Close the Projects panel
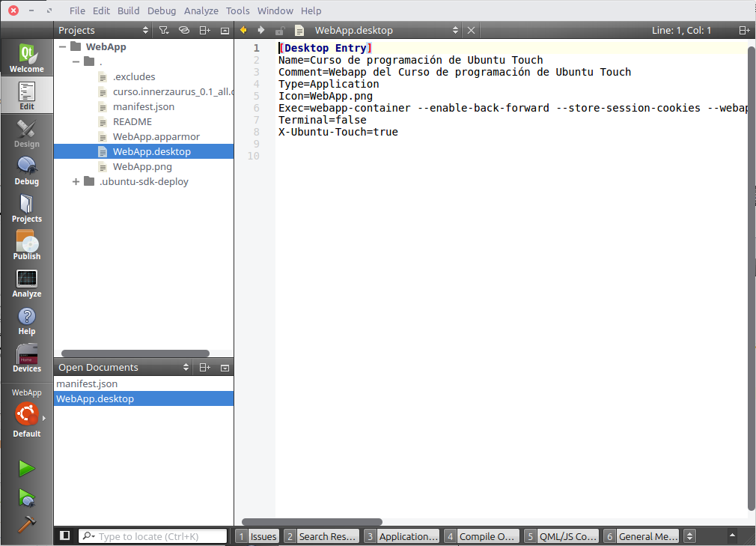Image resolution: width=756 pixels, height=546 pixels. (x=225, y=31)
